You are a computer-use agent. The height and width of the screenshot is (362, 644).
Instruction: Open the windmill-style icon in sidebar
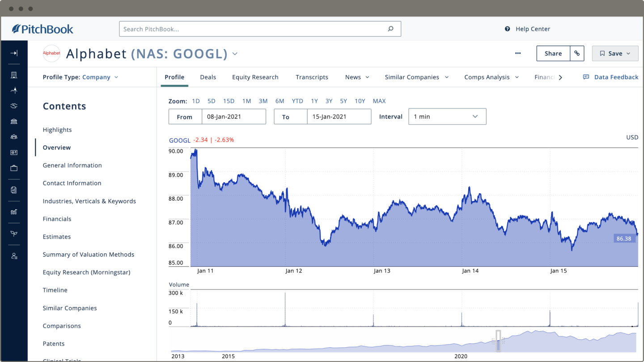pos(14,90)
